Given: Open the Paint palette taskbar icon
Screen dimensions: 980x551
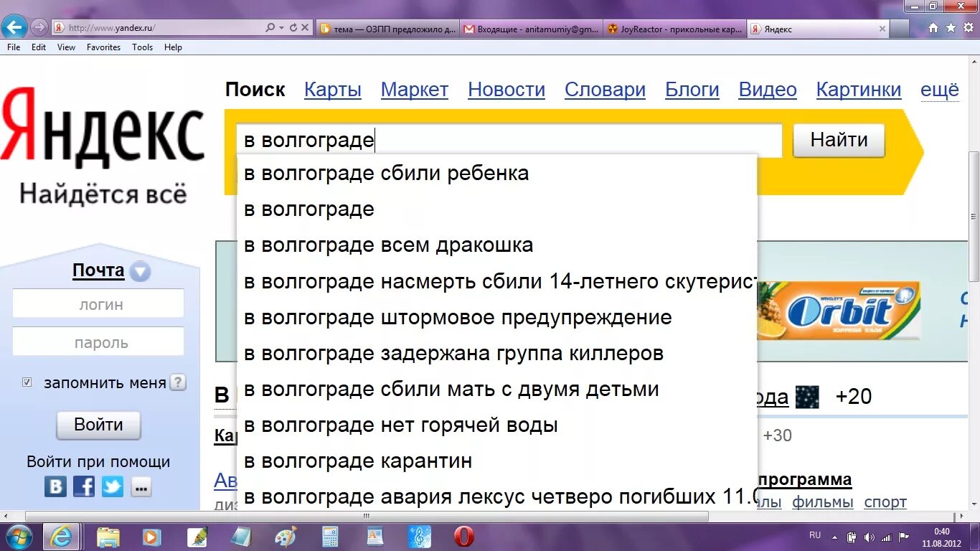Looking at the screenshot, I should point(286,537).
